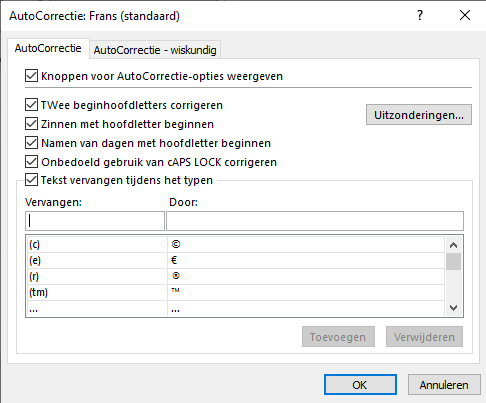Confirm with the OK button
486x403 pixels.
pos(360,385)
